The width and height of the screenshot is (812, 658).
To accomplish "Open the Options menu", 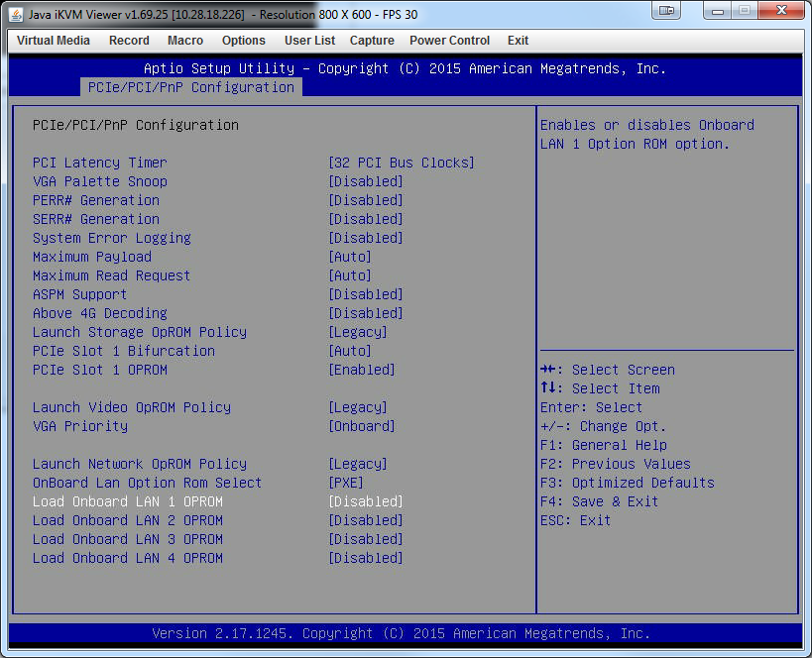I will pyautogui.click(x=244, y=41).
